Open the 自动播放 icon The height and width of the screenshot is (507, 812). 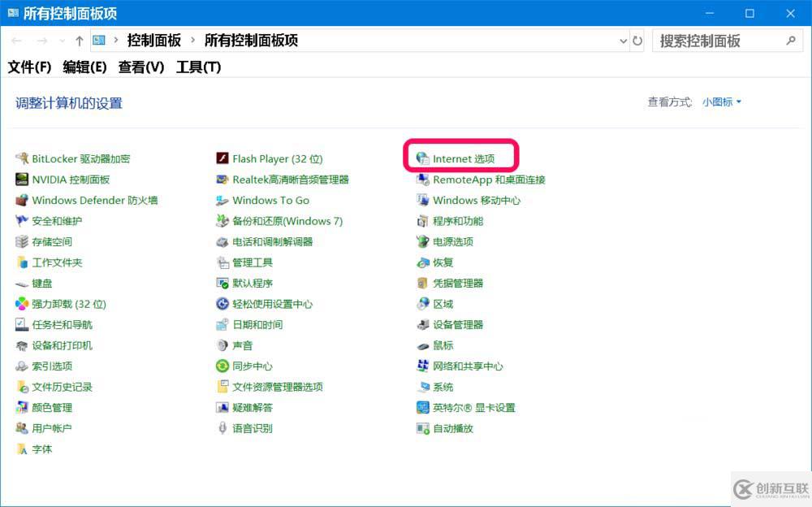422,428
